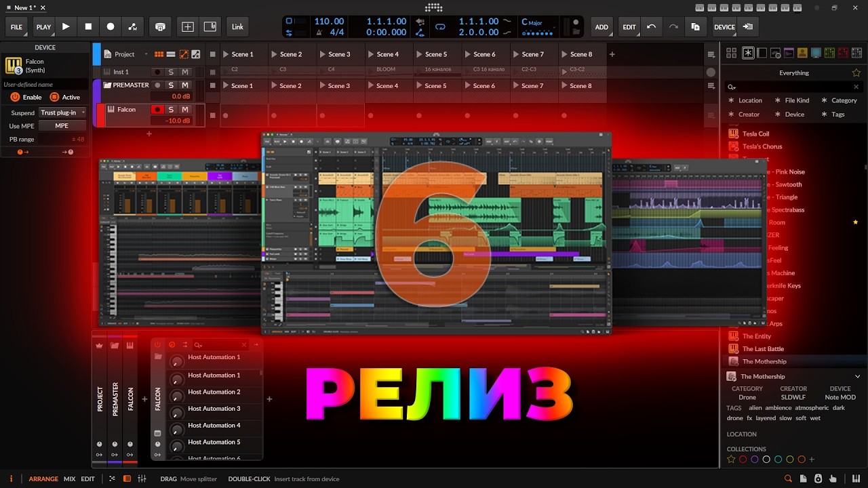Launch Scene 4 in the Project row
This screenshot has height=488, width=868.
pos(370,54)
